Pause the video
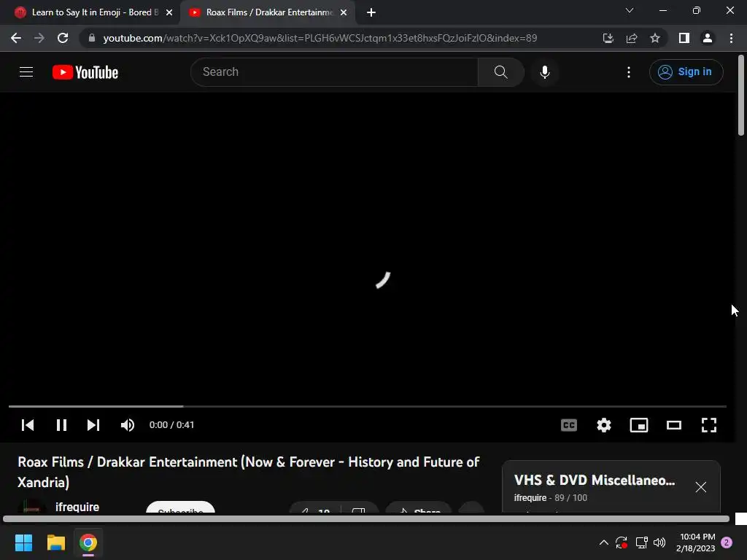This screenshot has width=747, height=560. pos(61,425)
